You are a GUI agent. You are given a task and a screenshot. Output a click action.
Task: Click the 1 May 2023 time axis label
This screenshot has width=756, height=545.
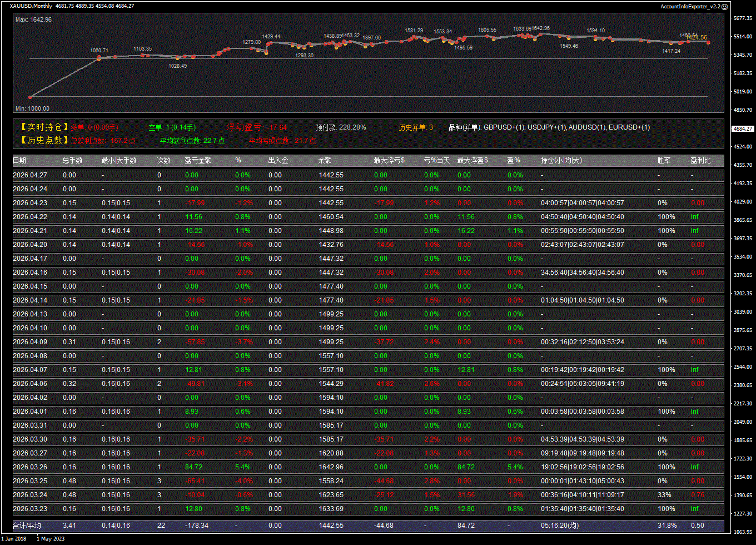[x=51, y=539]
